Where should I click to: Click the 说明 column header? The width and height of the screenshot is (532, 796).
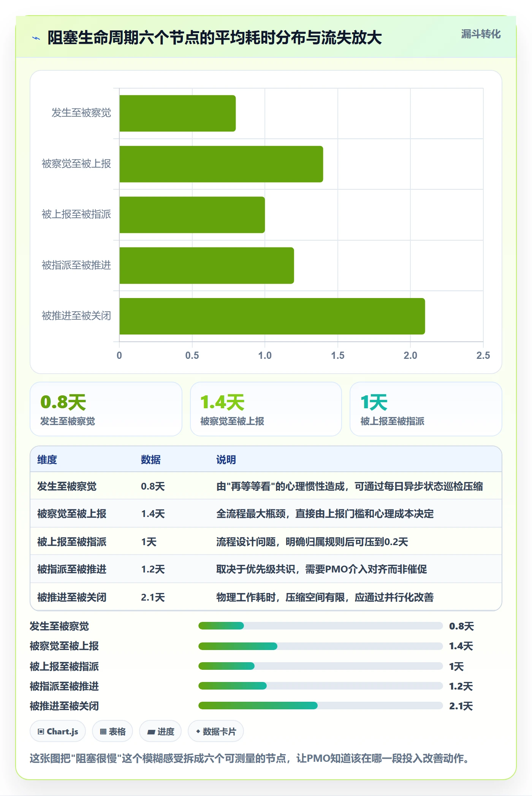(x=226, y=460)
